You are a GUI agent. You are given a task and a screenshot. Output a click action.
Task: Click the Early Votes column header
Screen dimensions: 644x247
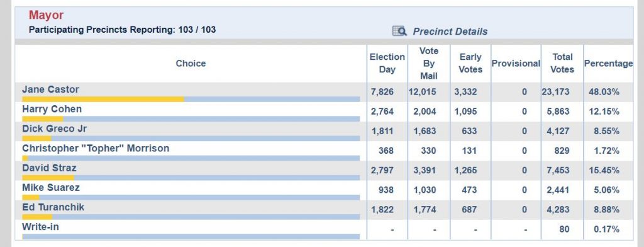470,64
